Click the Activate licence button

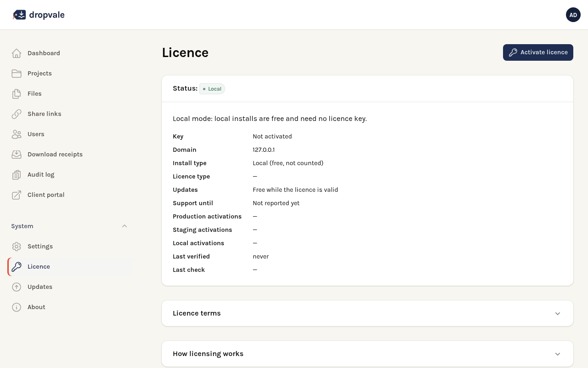pos(538,52)
